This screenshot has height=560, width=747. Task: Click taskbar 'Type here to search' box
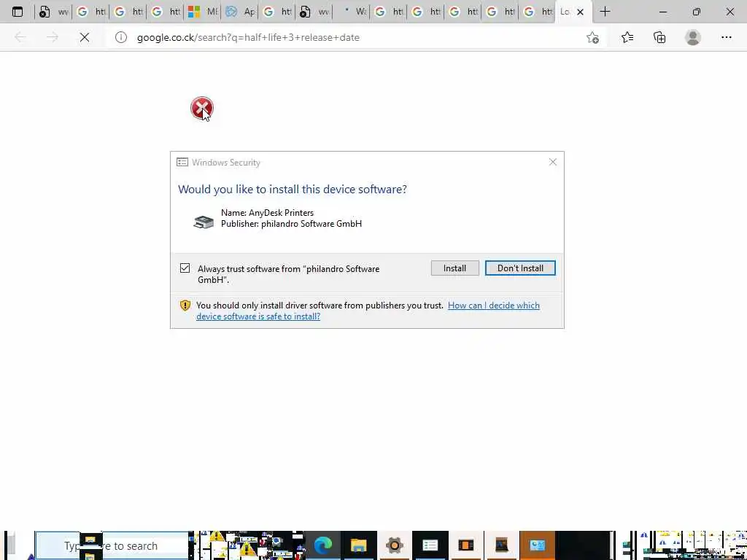tap(112, 545)
